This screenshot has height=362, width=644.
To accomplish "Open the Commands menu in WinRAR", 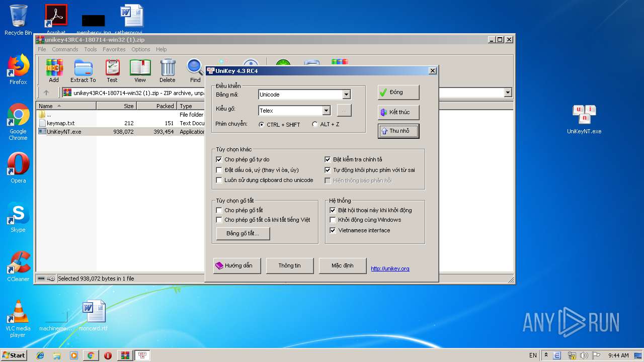I will [x=65, y=49].
